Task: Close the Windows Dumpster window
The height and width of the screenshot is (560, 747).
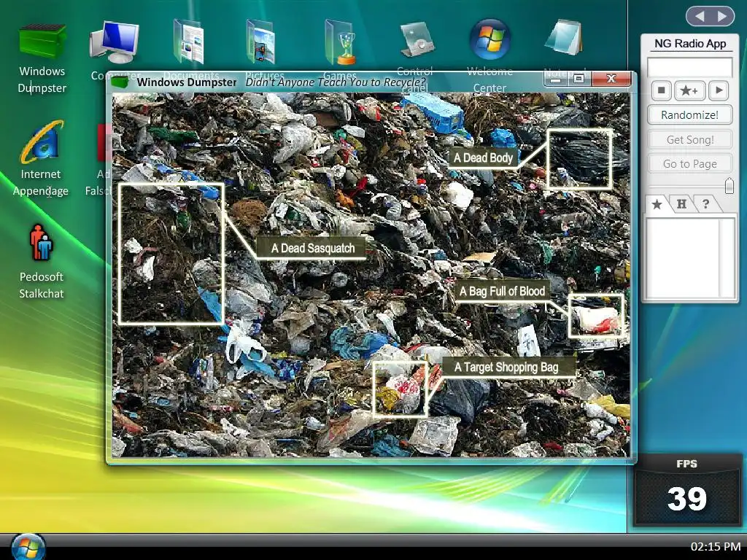Action: coord(611,79)
